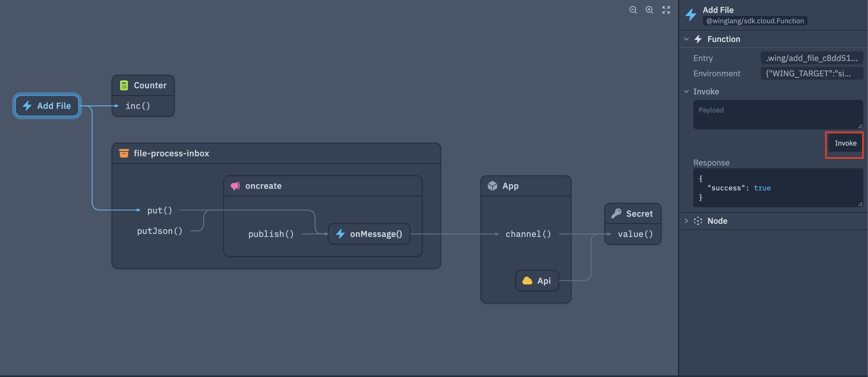Image resolution: width=868 pixels, height=377 pixels.
Task: Click the Environment value field
Action: pos(812,74)
